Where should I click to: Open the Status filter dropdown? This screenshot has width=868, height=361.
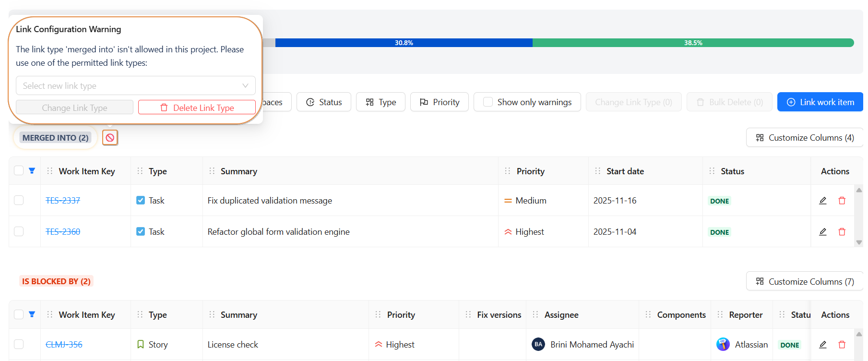pyautogui.click(x=324, y=102)
